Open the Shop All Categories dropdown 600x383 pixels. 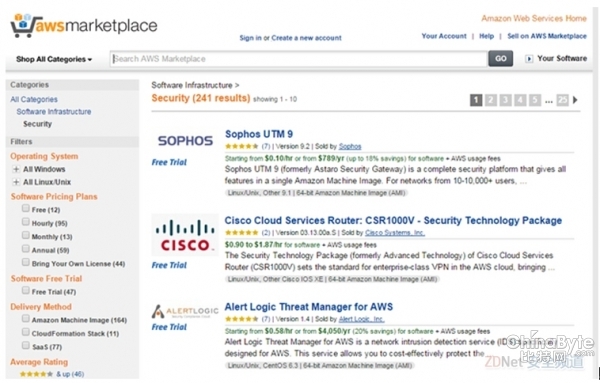point(54,59)
